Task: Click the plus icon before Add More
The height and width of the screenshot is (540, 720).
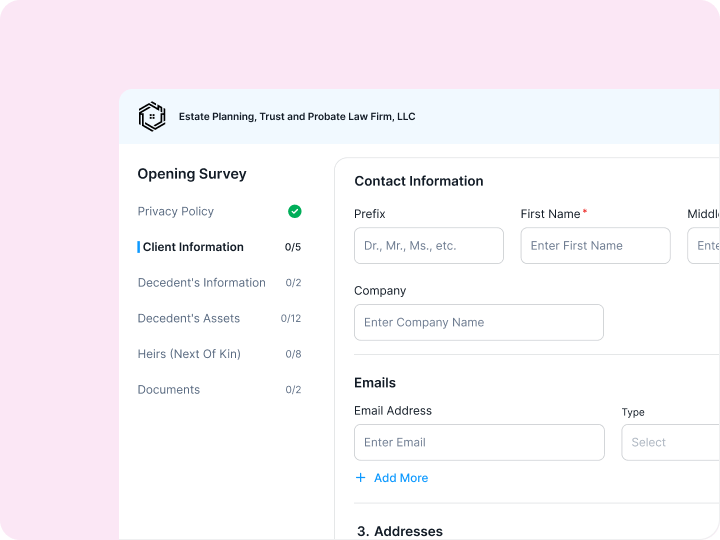Action: 361,478
